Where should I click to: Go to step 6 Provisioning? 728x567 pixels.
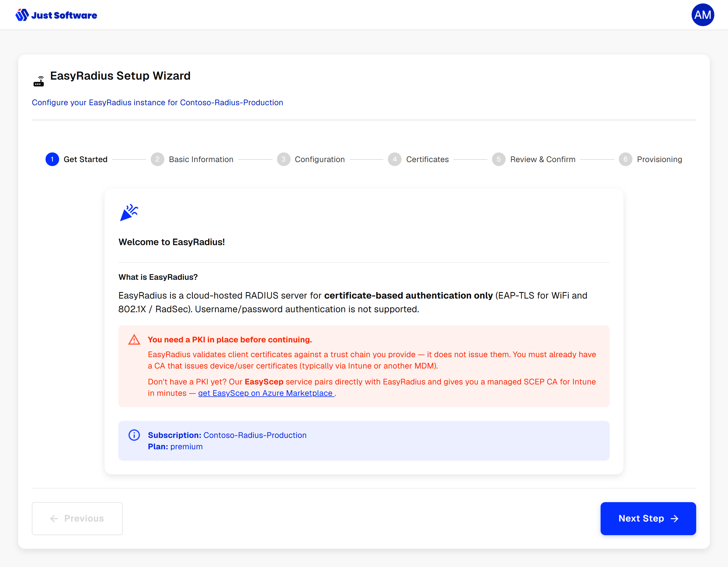[x=650, y=159]
